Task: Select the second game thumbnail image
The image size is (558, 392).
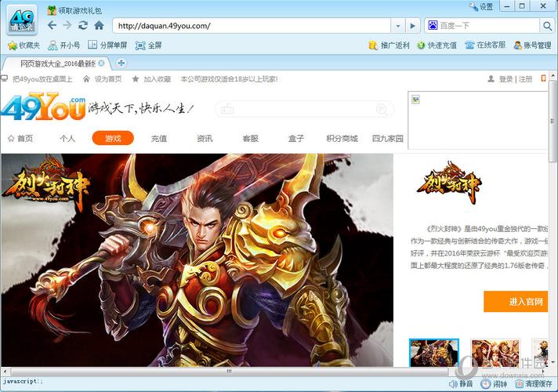Action: (x=495, y=353)
